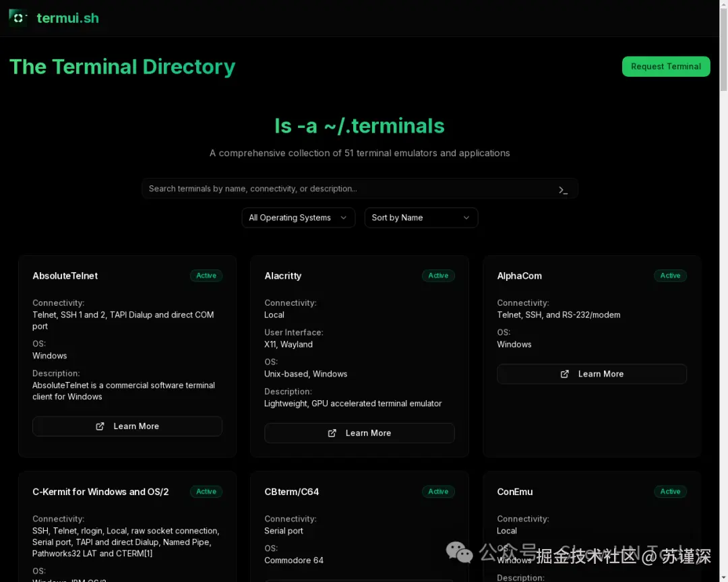Click Learn More on the AbsoluteTelnet card
The image size is (728, 582).
[x=127, y=426]
